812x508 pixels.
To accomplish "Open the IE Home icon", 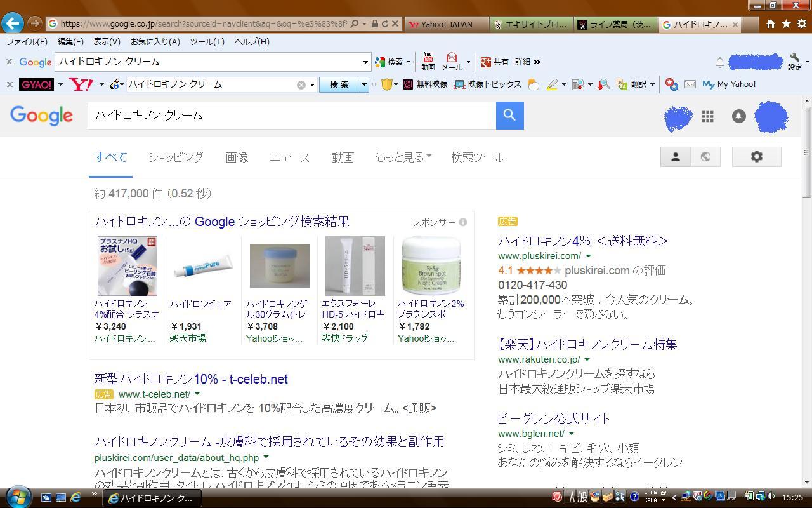I will [770, 23].
